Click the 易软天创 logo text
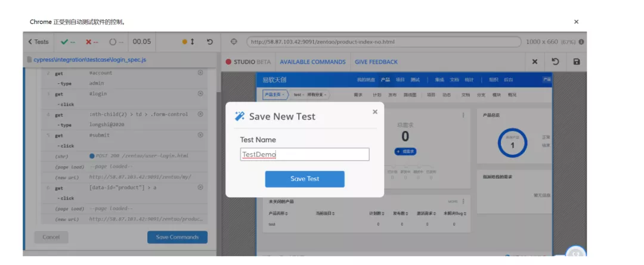This screenshot has height=265, width=644. click(x=274, y=80)
